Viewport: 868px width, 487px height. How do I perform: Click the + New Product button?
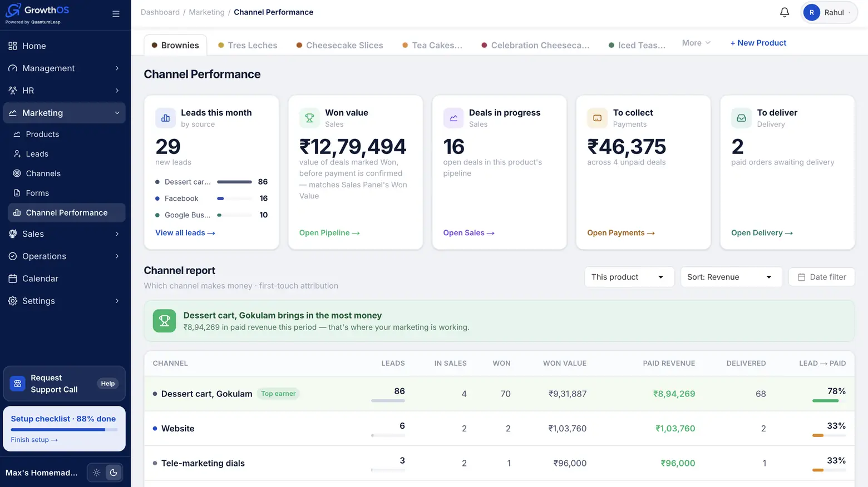tap(758, 43)
